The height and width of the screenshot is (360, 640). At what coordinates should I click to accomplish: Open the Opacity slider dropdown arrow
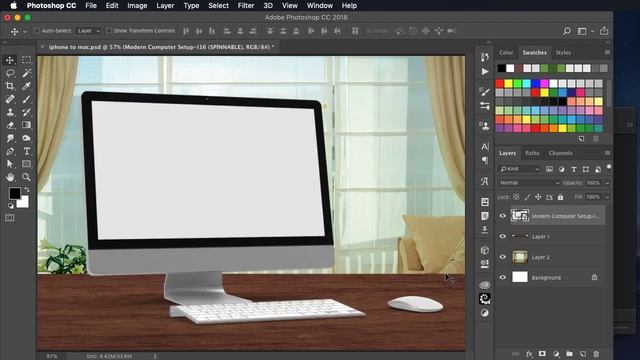[607, 183]
